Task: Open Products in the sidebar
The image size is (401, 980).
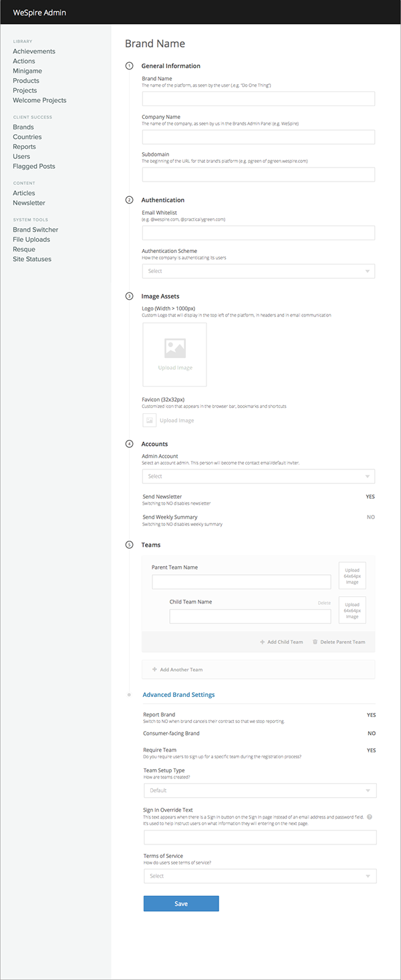Action: click(x=26, y=81)
